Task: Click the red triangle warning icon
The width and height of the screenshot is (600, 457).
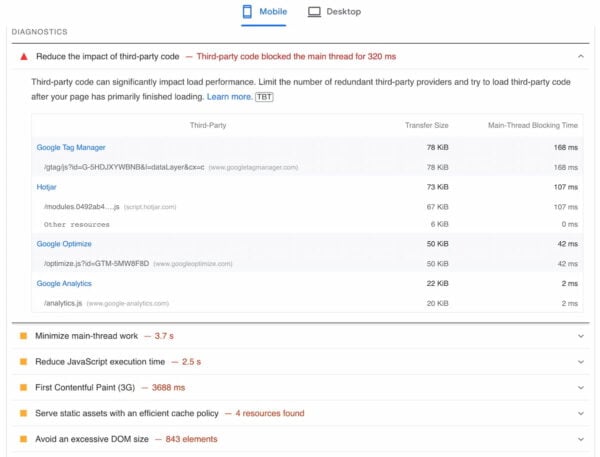Action: [x=24, y=58]
